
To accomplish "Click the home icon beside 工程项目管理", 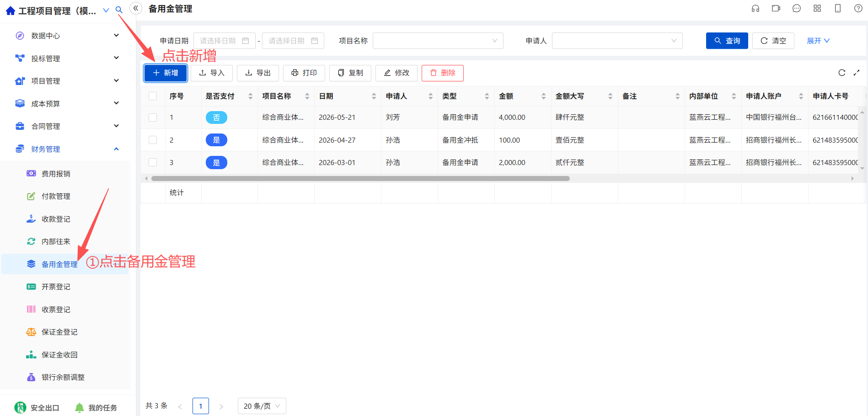I will [10, 11].
